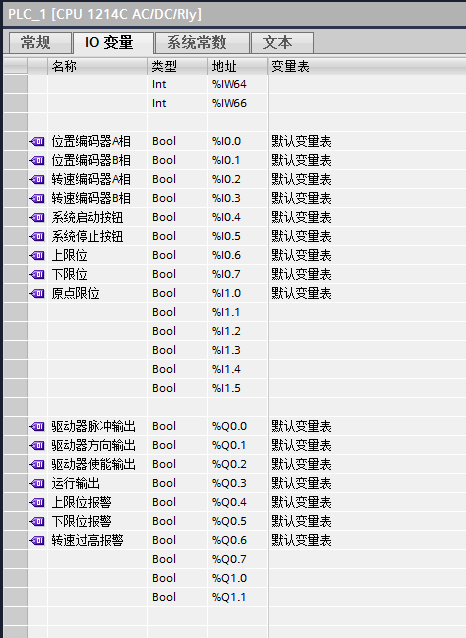Select the name cell 系统启动按钮
This screenshot has width=466, height=638.
click(x=97, y=218)
